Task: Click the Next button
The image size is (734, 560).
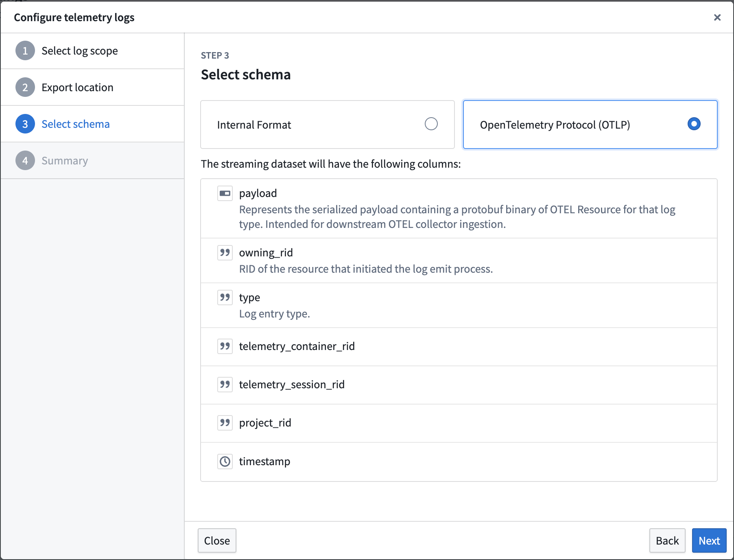Action: coord(709,540)
